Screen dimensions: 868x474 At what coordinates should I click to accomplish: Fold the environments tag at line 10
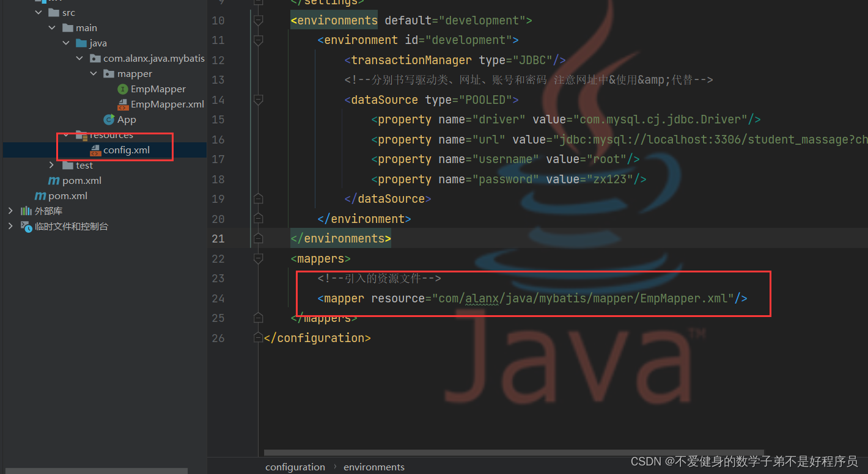point(258,20)
